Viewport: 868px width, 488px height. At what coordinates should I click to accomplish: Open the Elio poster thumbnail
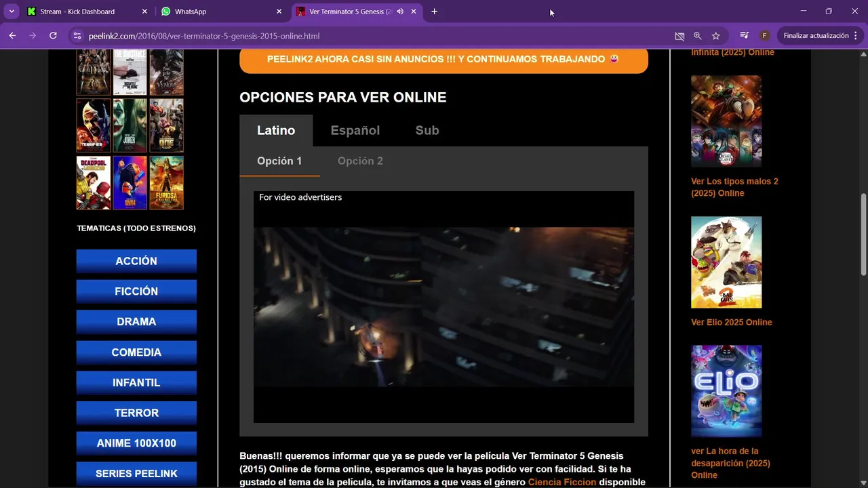(x=726, y=391)
